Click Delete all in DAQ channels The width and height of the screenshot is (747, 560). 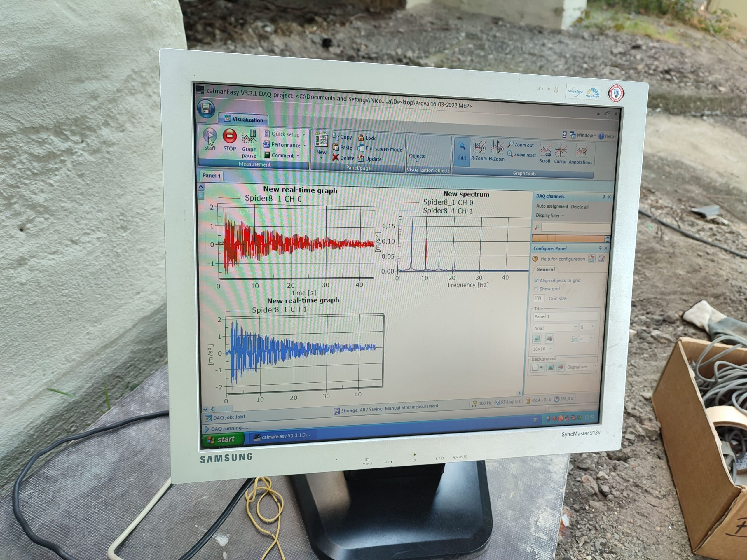[x=580, y=206]
